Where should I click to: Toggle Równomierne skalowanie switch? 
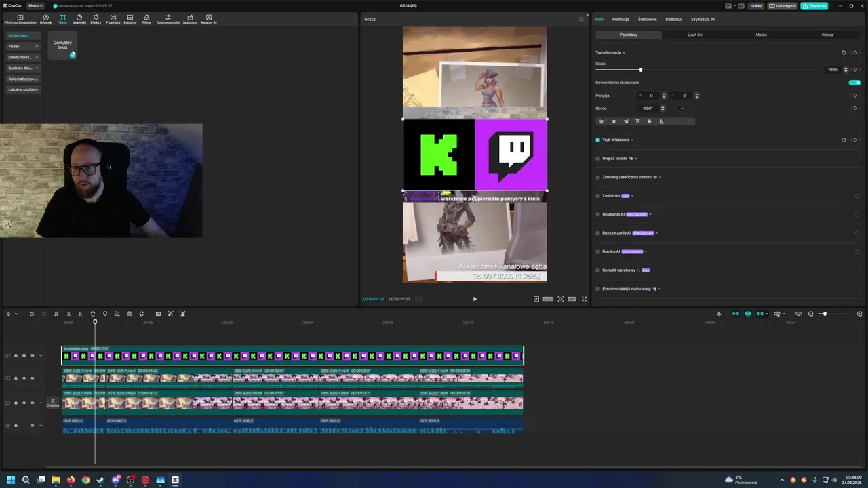point(854,83)
